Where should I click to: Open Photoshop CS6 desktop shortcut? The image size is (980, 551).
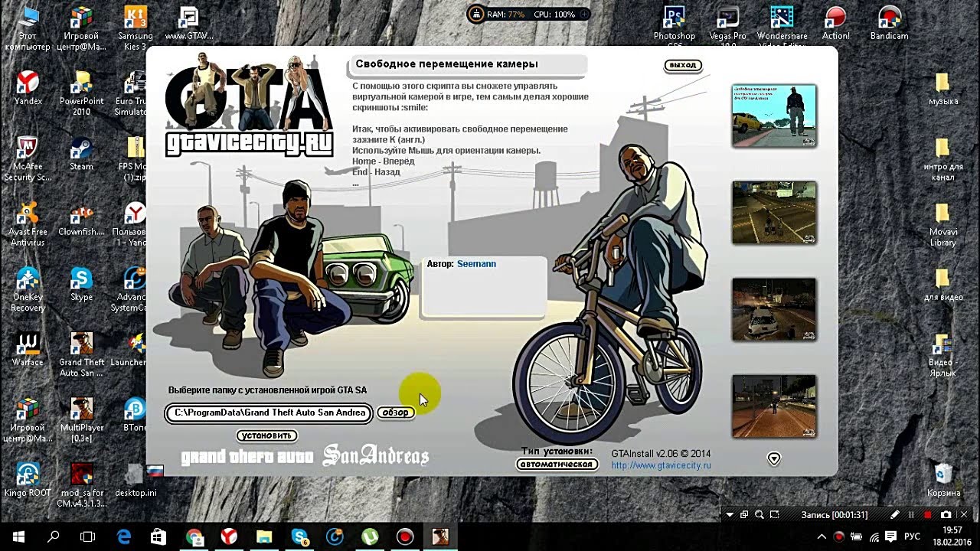point(675,27)
